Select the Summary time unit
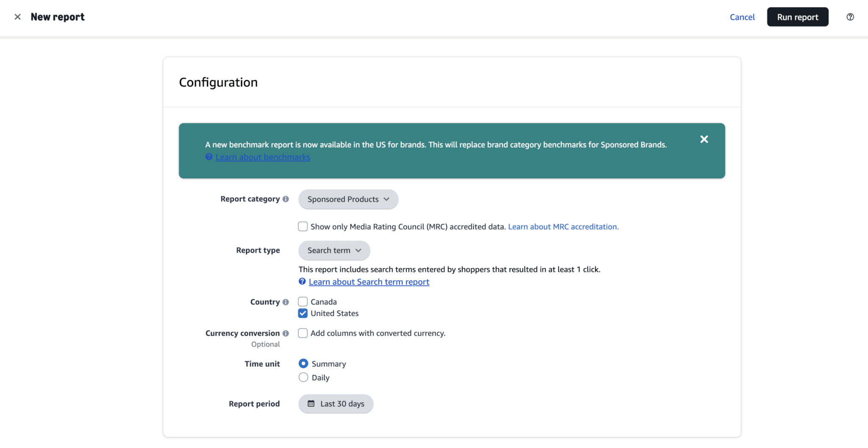The width and height of the screenshot is (868, 448). pyautogui.click(x=303, y=364)
